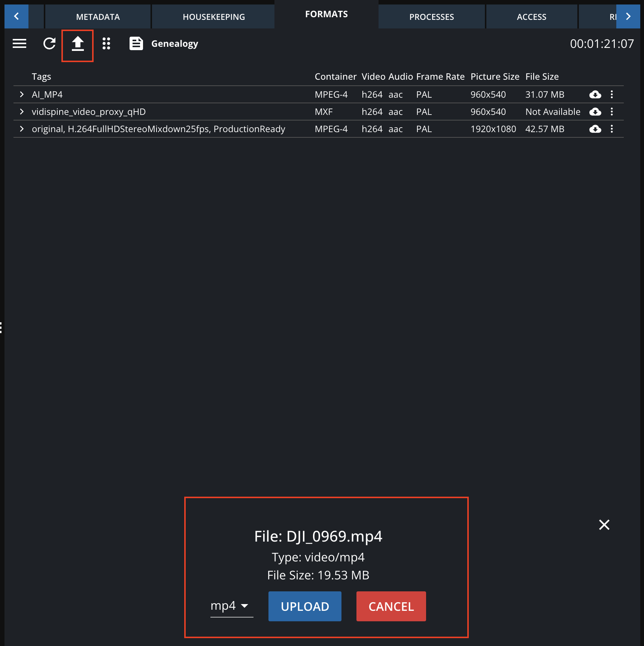644x646 pixels.
Task: Open the Genealogy document view
Action: [x=136, y=43]
